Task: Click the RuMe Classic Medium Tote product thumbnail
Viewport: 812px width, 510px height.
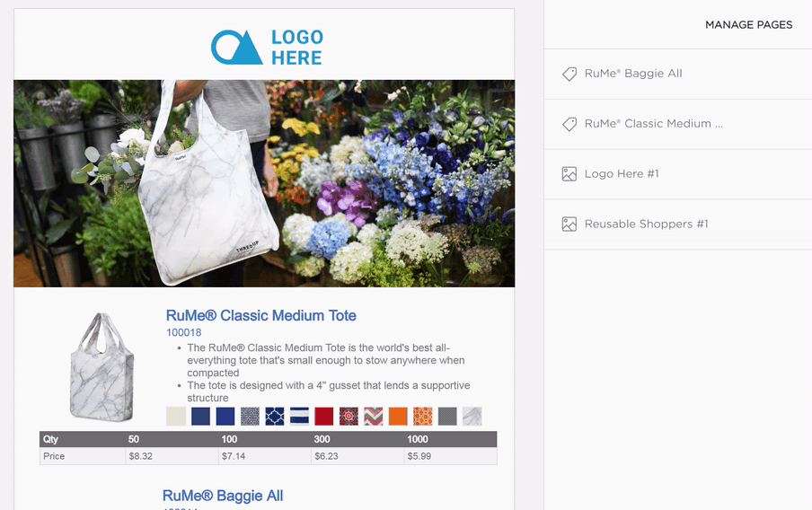Action: [102, 367]
